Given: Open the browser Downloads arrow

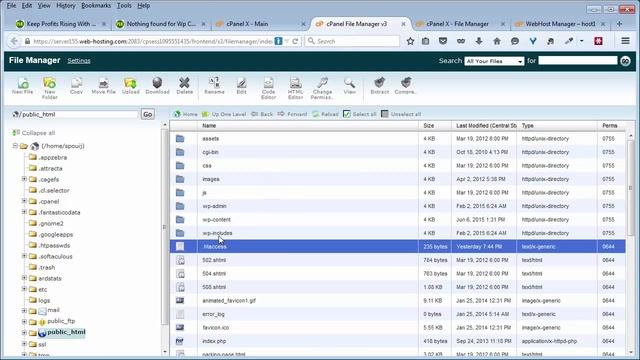Looking at the screenshot, I should tap(479, 41).
